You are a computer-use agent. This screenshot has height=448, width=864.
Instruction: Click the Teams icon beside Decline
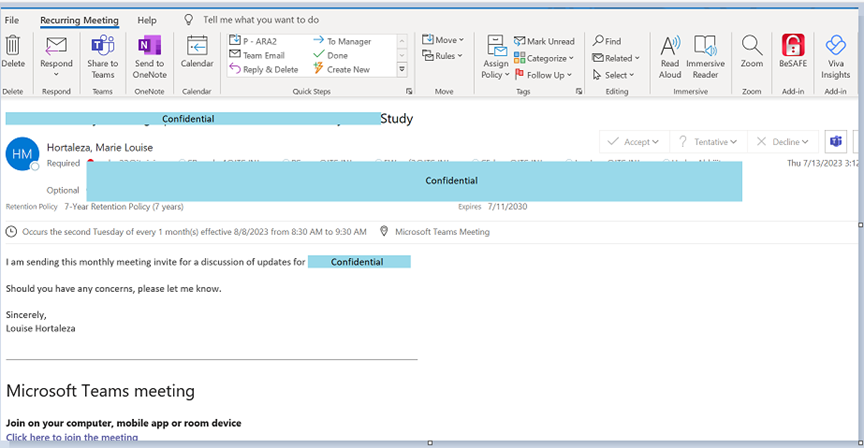836,142
